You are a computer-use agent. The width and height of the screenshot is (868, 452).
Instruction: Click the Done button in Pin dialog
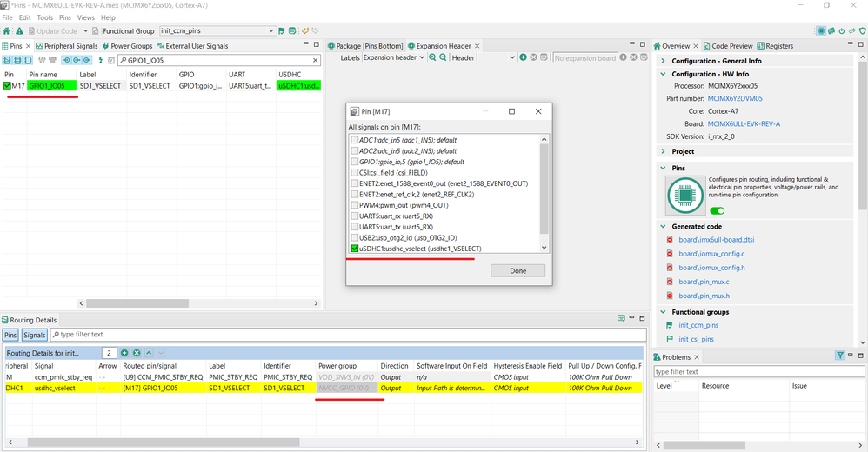click(x=517, y=270)
